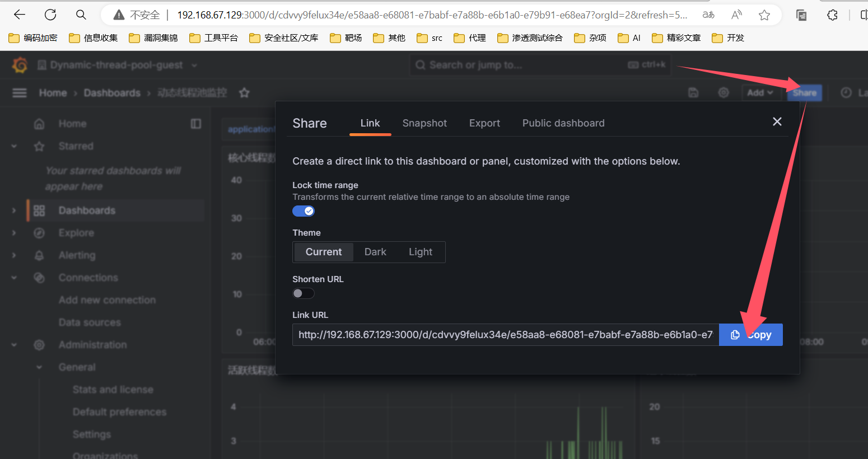Open the 渗透测试综合 bookmark folder
This screenshot has height=459, width=868.
pos(530,38)
